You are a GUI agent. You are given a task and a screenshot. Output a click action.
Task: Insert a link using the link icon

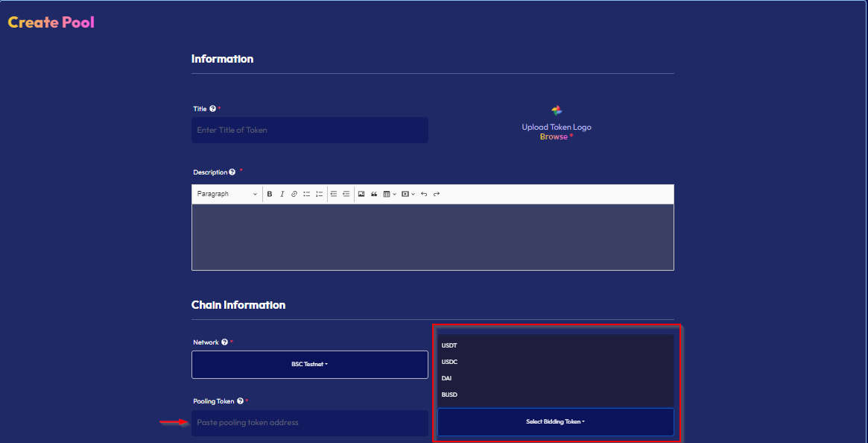[294, 194]
